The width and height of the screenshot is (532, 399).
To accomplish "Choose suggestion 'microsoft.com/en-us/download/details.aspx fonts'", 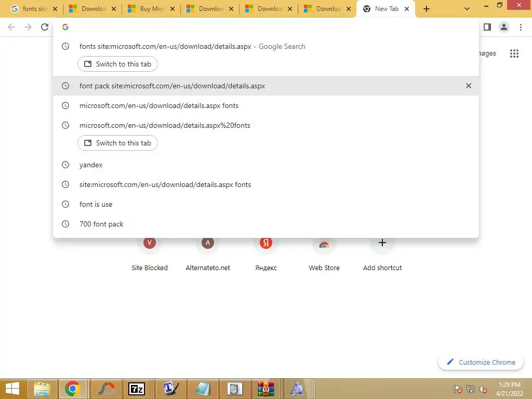I will [x=266, y=105].
